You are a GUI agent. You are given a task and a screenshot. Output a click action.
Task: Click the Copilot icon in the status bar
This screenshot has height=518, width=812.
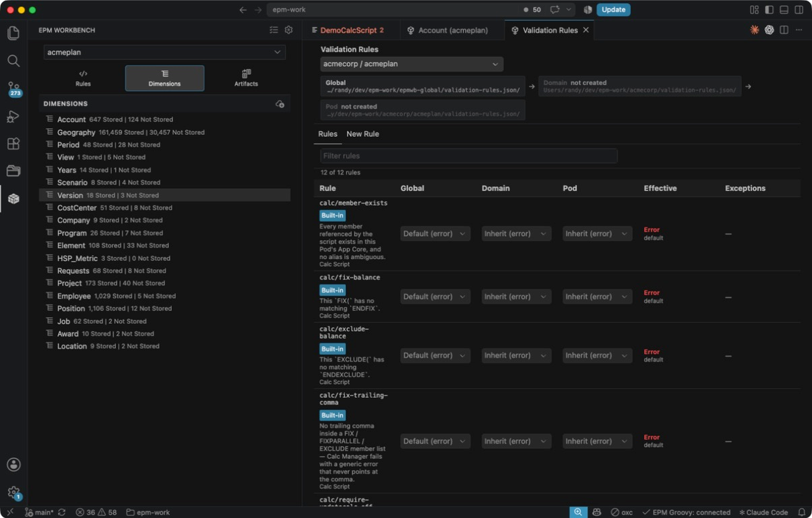click(596, 512)
